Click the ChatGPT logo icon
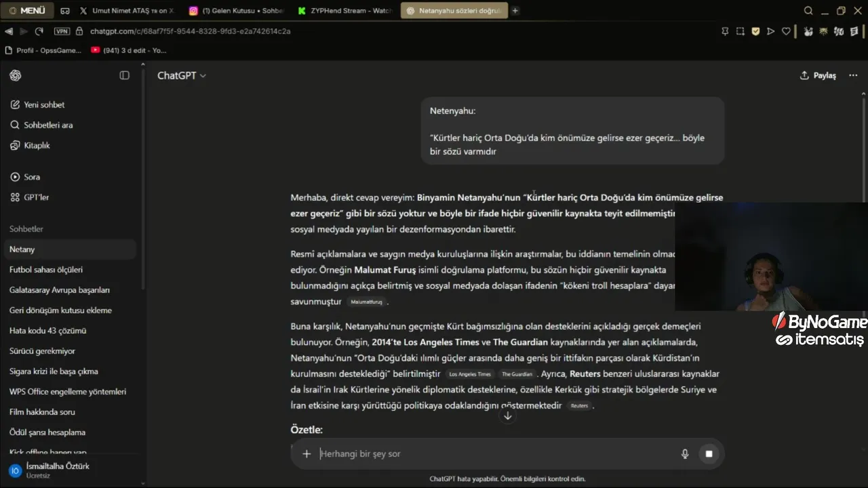The height and width of the screenshot is (488, 868). coord(16,75)
